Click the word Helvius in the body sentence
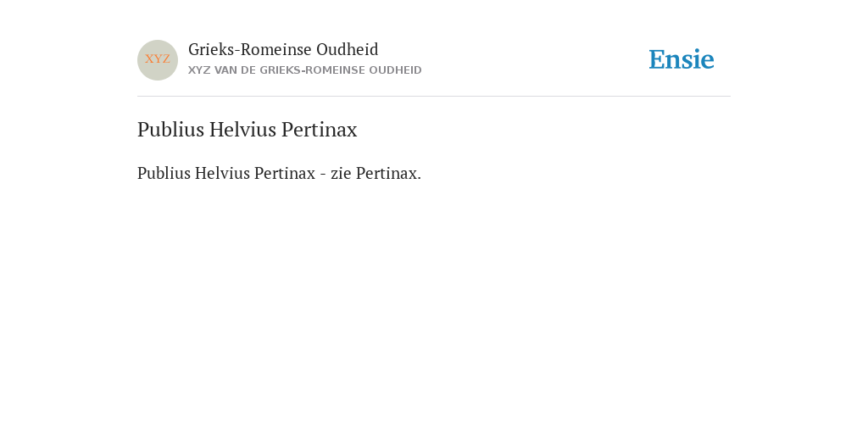 click(x=222, y=173)
